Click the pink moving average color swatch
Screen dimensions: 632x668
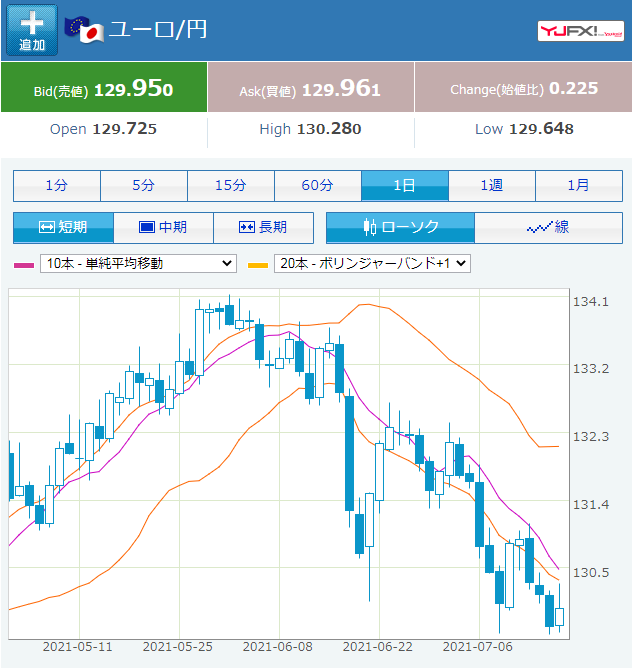[x=24, y=265]
